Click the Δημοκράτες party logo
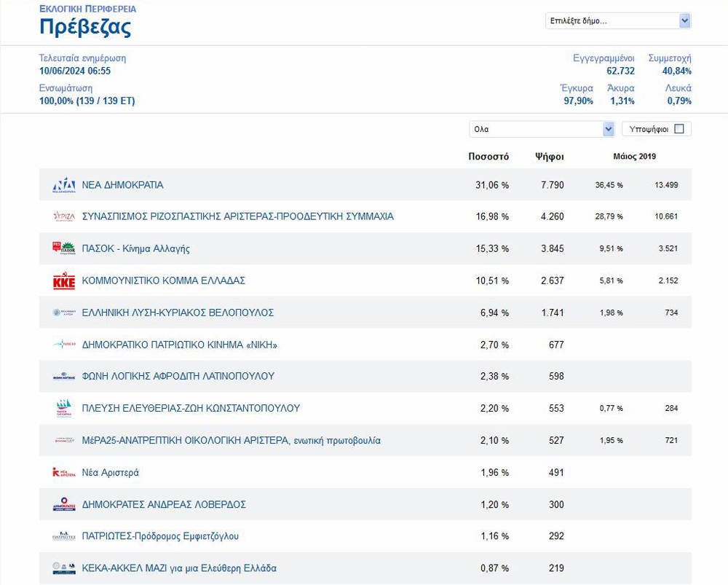728x585 pixels. pyautogui.click(x=64, y=505)
